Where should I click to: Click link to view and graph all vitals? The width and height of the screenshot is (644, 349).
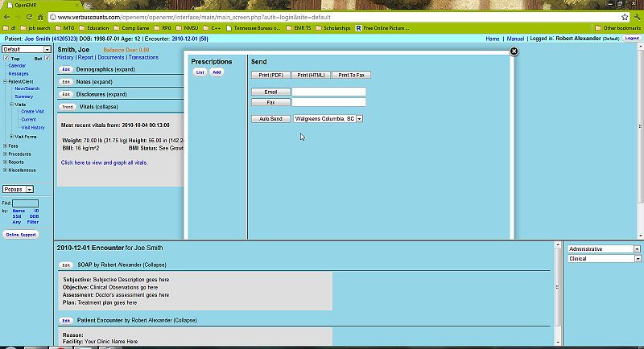[x=104, y=163]
